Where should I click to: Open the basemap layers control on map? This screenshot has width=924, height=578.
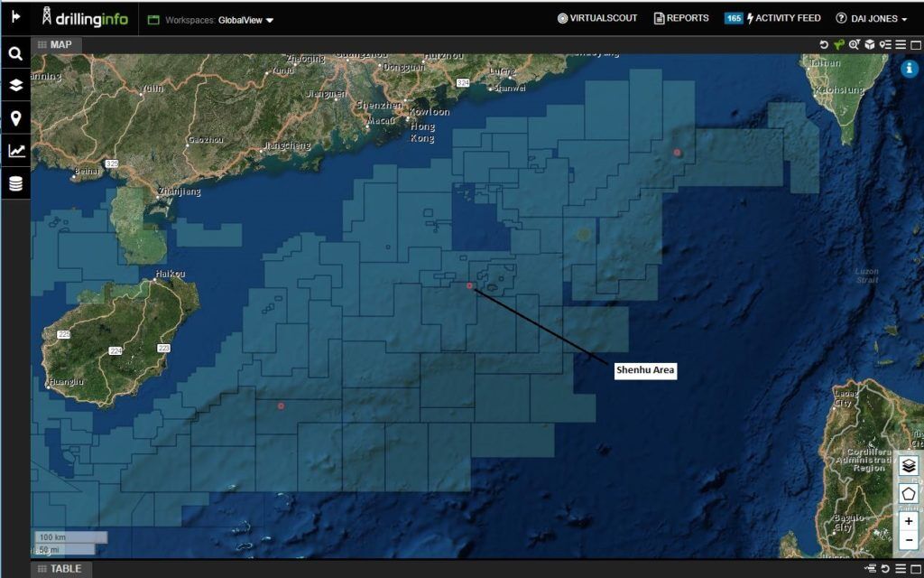coord(908,465)
